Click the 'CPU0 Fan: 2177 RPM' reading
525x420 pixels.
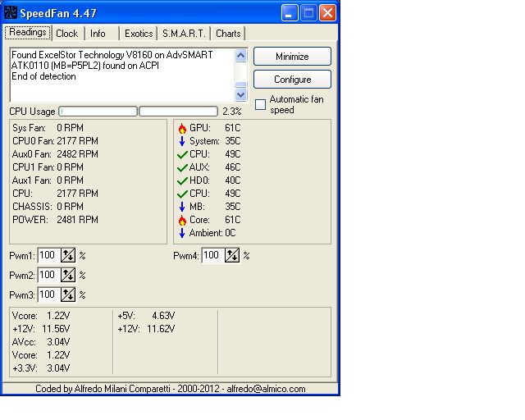55,141
